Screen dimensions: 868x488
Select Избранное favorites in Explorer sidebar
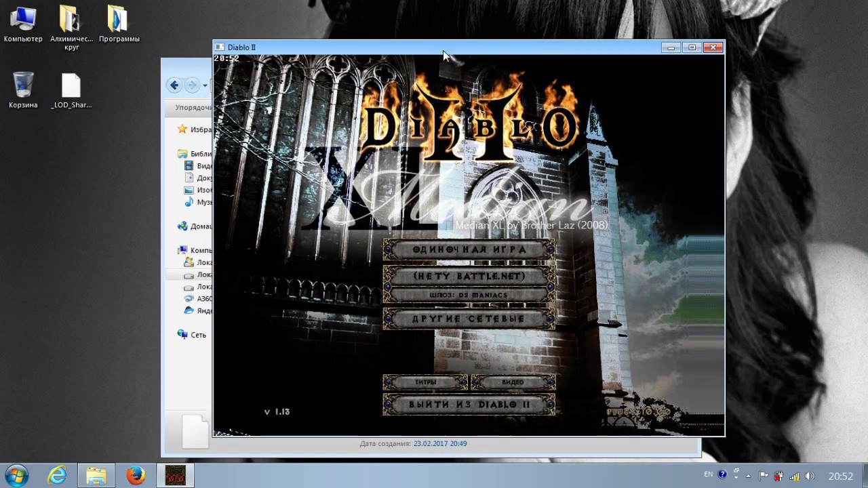tap(195, 129)
